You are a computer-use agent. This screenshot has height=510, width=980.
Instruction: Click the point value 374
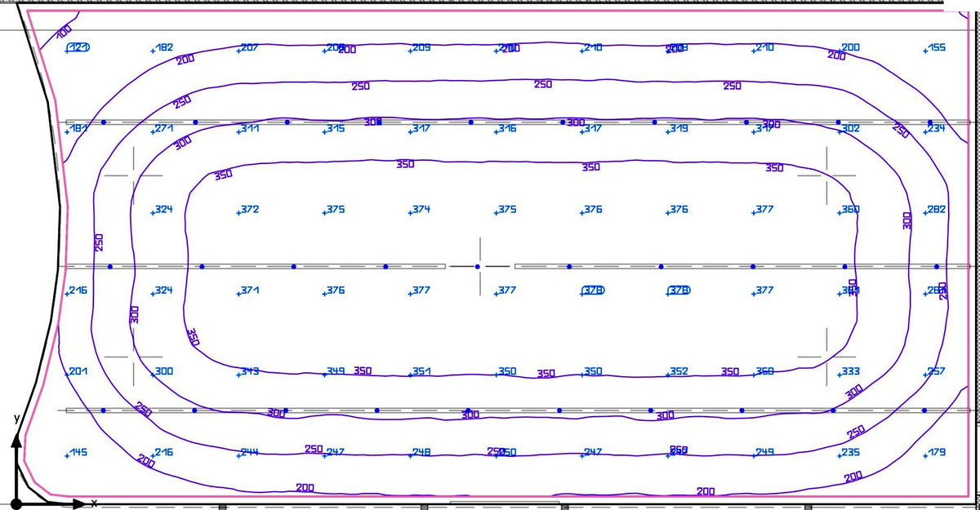pyautogui.click(x=421, y=210)
